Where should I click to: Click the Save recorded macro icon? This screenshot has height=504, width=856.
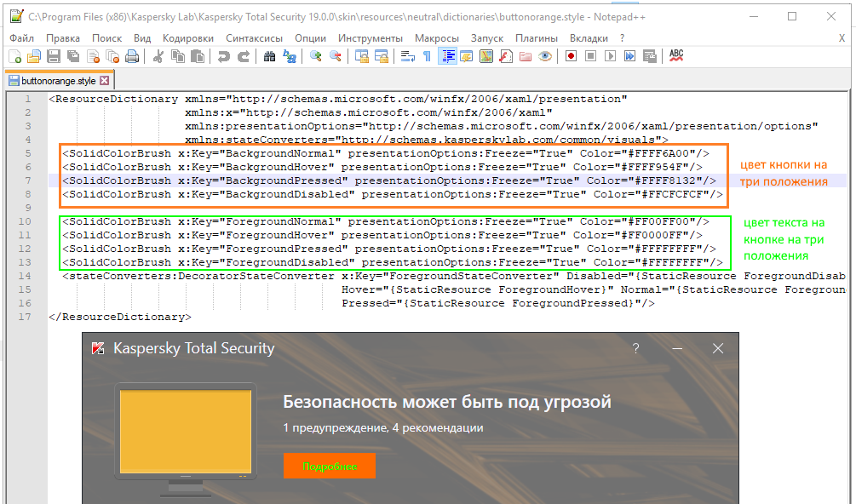tap(650, 56)
